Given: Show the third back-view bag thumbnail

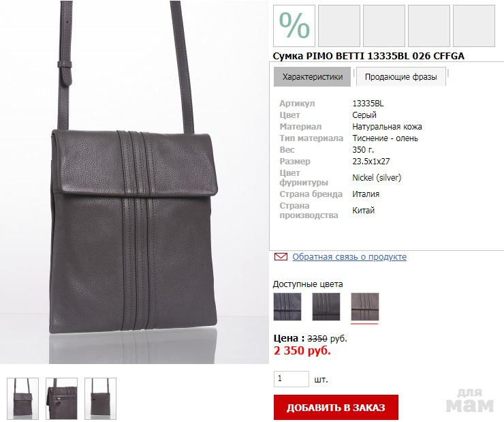Looking at the screenshot, I should (100, 399).
